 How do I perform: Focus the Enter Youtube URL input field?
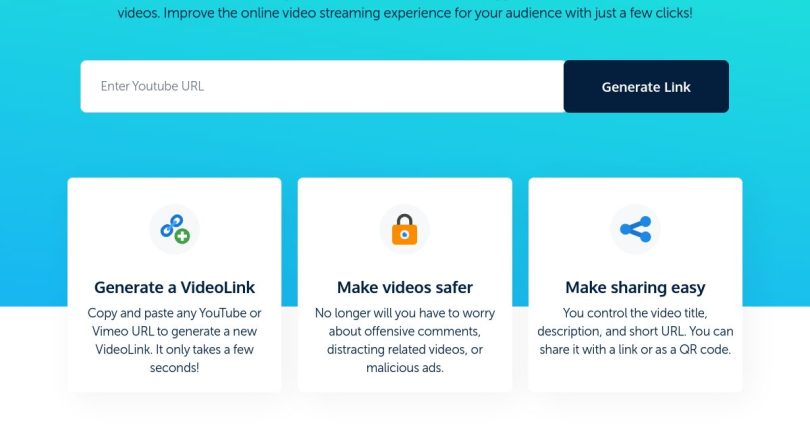point(322,87)
